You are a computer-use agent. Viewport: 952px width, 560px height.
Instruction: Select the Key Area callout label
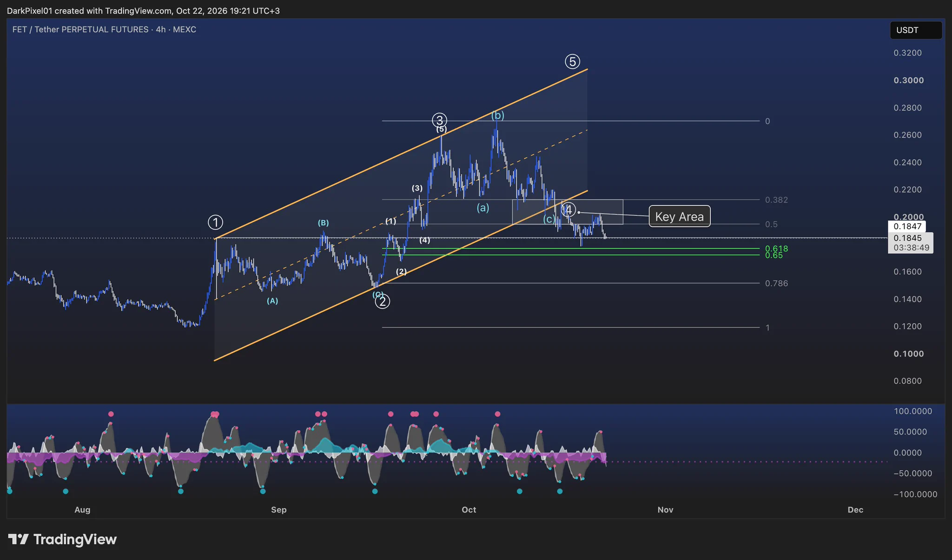coord(680,217)
